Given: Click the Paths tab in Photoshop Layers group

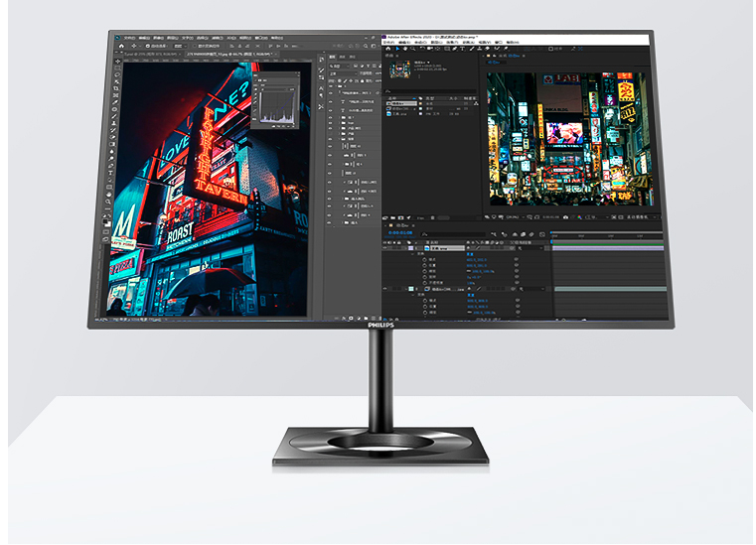Looking at the screenshot, I should click(x=352, y=57).
